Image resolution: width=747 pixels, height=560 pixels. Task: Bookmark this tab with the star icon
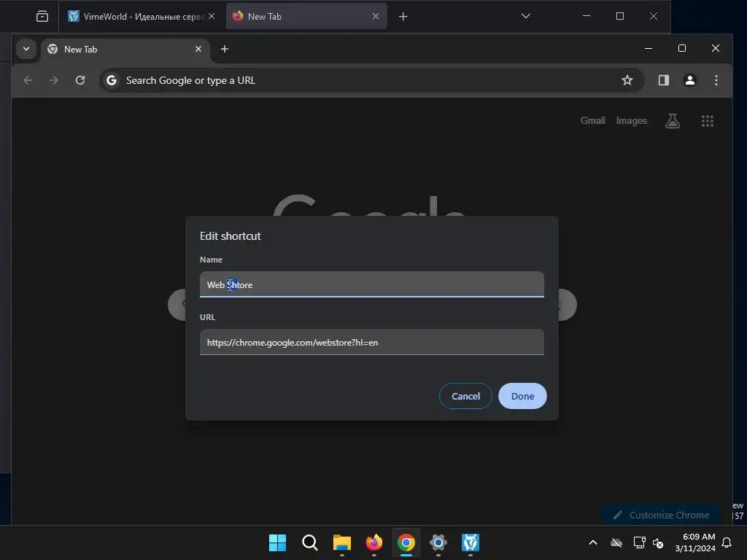tap(627, 80)
